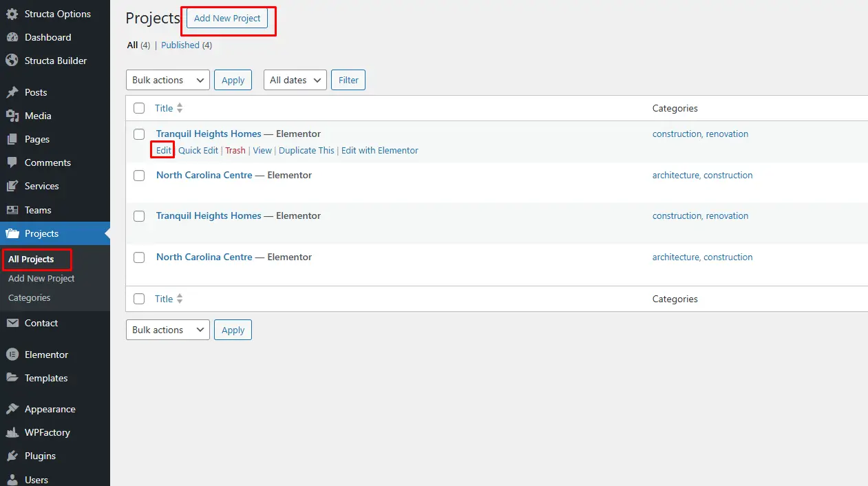Click the Add New Project button
Image resolution: width=868 pixels, height=486 pixels.
pyautogui.click(x=227, y=18)
